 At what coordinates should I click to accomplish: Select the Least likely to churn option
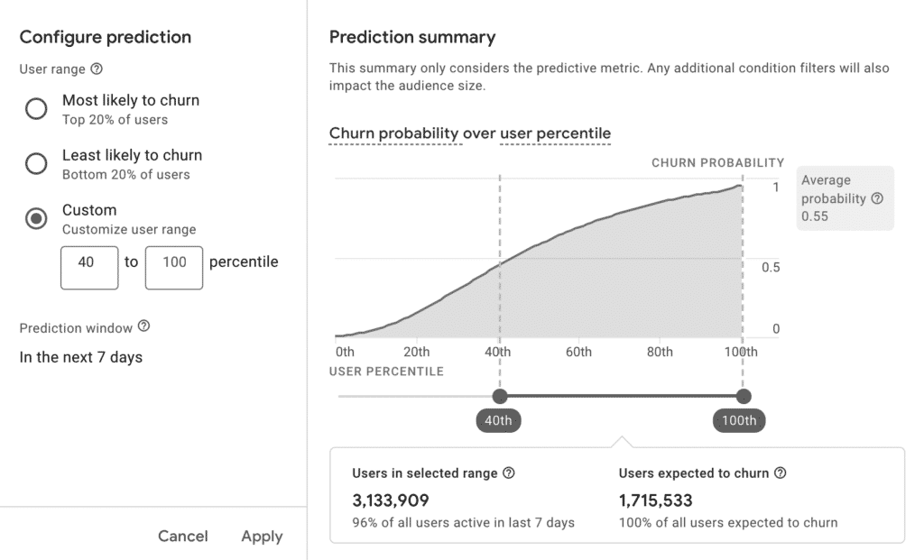point(36,163)
